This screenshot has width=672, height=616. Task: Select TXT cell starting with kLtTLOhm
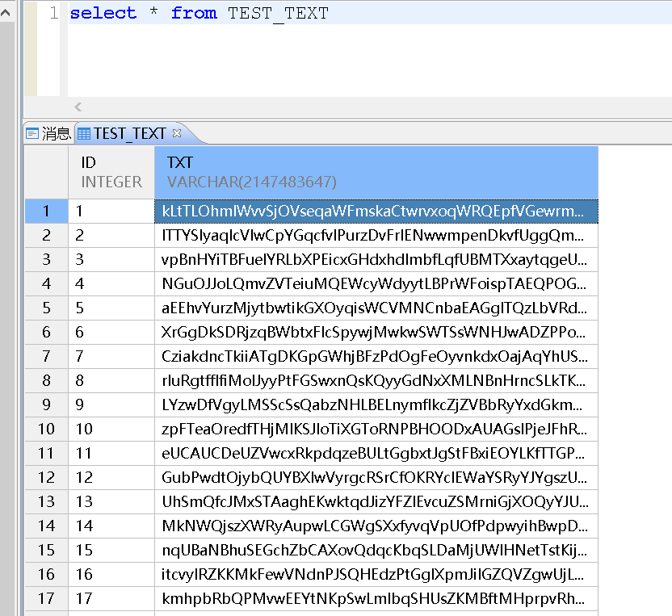point(376,212)
